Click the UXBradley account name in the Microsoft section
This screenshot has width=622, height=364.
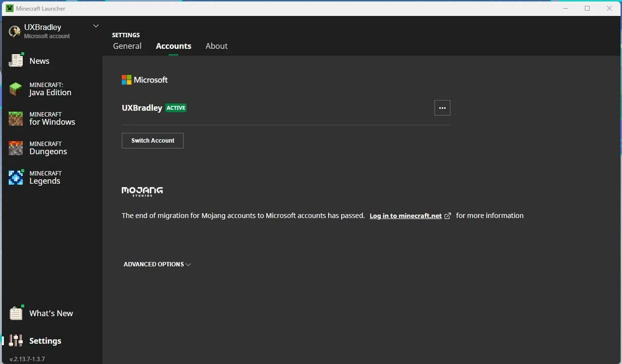coord(142,108)
